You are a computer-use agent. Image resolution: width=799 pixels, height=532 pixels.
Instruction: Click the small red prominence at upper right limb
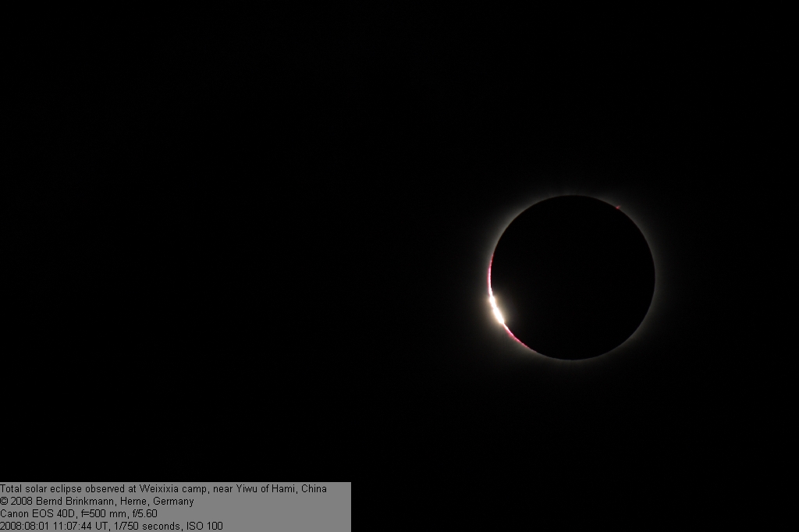[618, 207]
